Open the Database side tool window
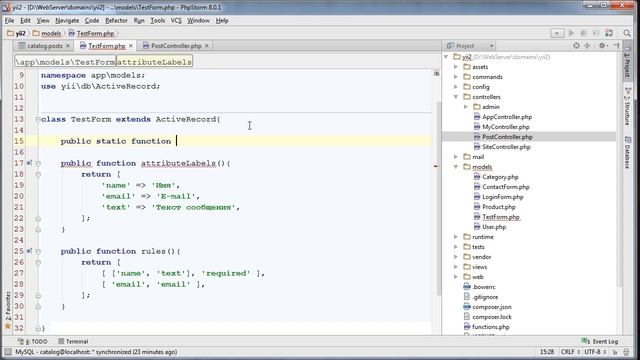 click(x=627, y=152)
